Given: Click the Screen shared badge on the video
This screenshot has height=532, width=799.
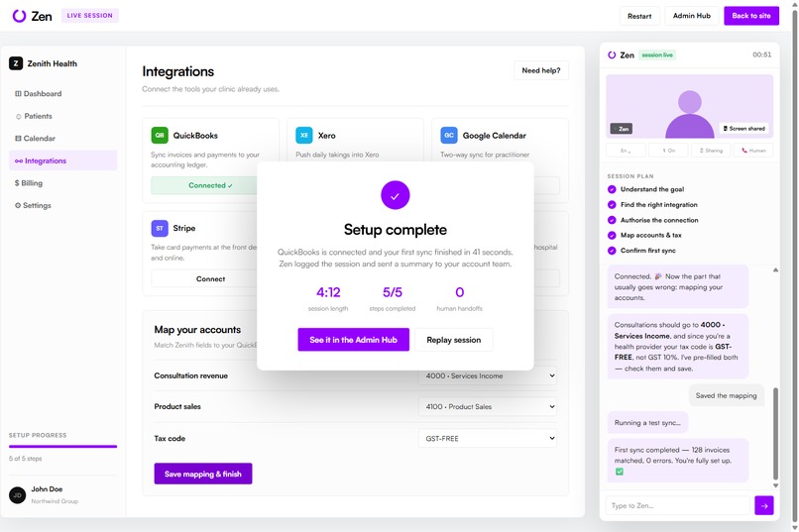Looking at the screenshot, I should (x=743, y=128).
